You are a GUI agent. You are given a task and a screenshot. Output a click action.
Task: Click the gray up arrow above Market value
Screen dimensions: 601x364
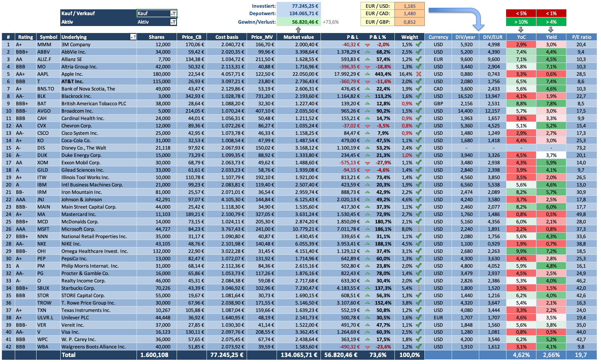click(298, 30)
